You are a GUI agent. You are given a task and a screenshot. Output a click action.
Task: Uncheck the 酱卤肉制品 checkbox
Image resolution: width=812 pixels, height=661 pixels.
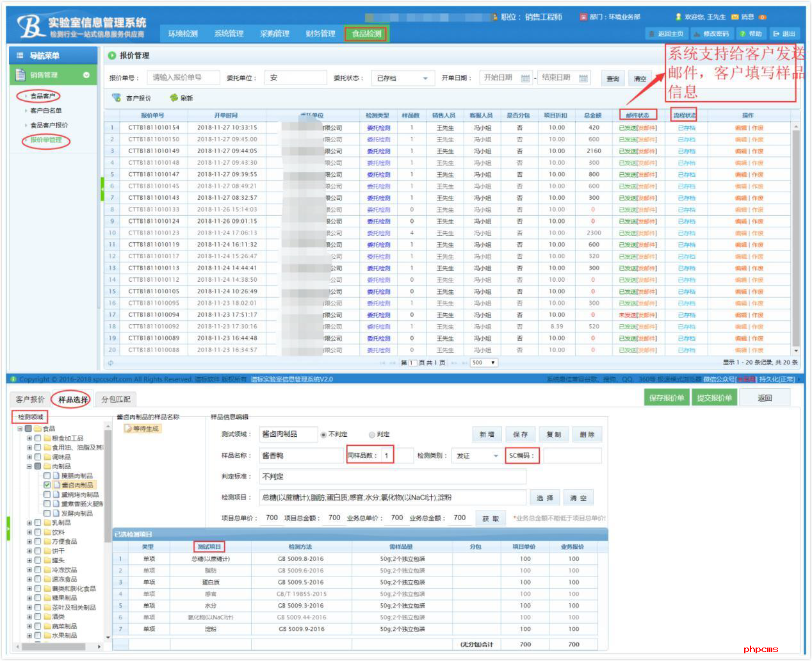pyautogui.click(x=47, y=486)
